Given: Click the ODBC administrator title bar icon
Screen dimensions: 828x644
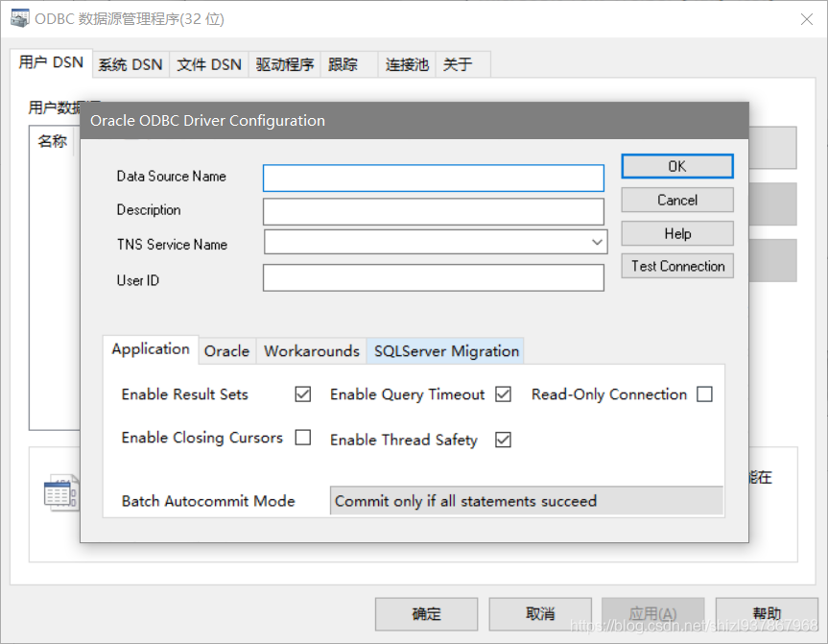Looking at the screenshot, I should tap(20, 19).
